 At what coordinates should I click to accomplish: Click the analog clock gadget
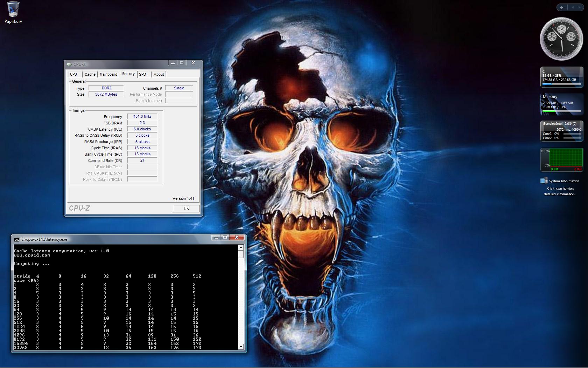[561, 39]
